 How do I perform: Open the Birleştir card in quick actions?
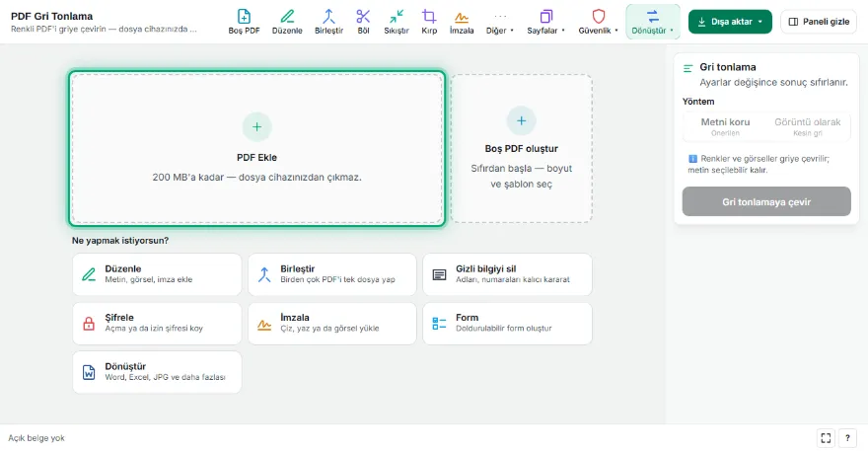[x=332, y=274]
